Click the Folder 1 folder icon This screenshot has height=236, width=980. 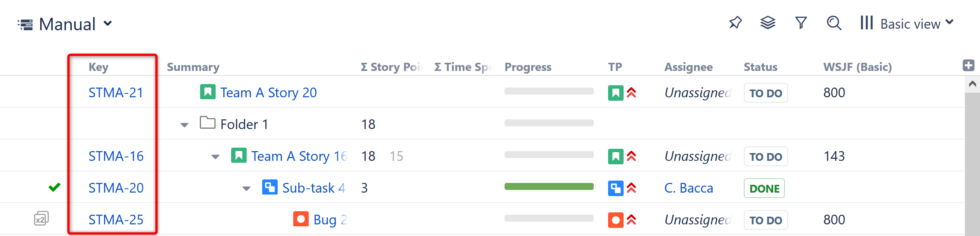pos(207,123)
